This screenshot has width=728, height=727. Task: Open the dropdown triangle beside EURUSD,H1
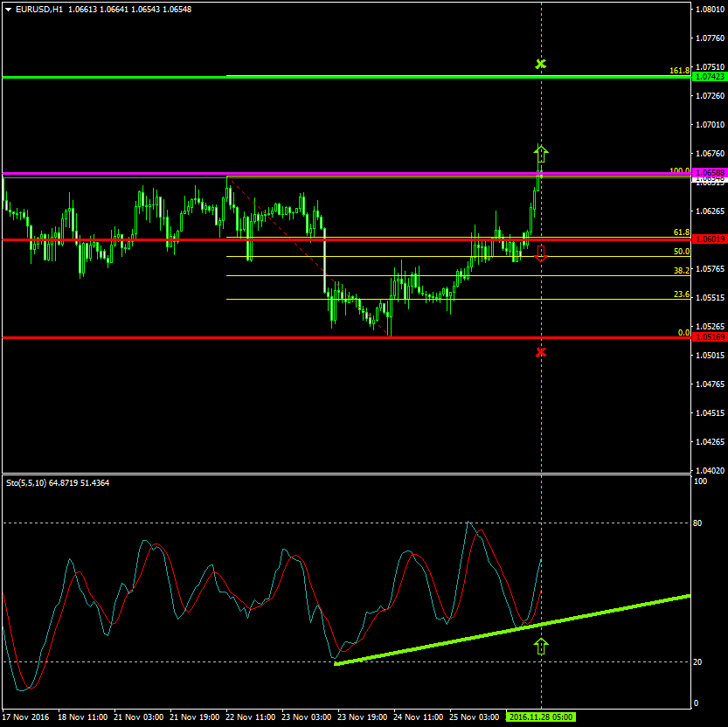tap(8, 9)
